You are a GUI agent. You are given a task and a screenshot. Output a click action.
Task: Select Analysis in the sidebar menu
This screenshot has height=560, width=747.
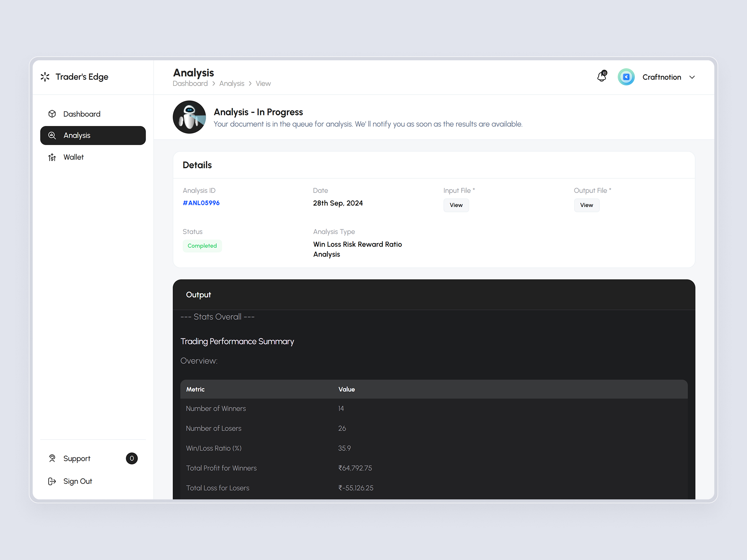click(77, 135)
